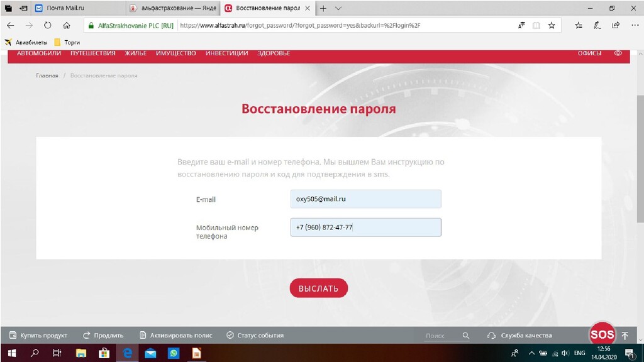Switch to Почта Mail.ru tab

[78, 8]
